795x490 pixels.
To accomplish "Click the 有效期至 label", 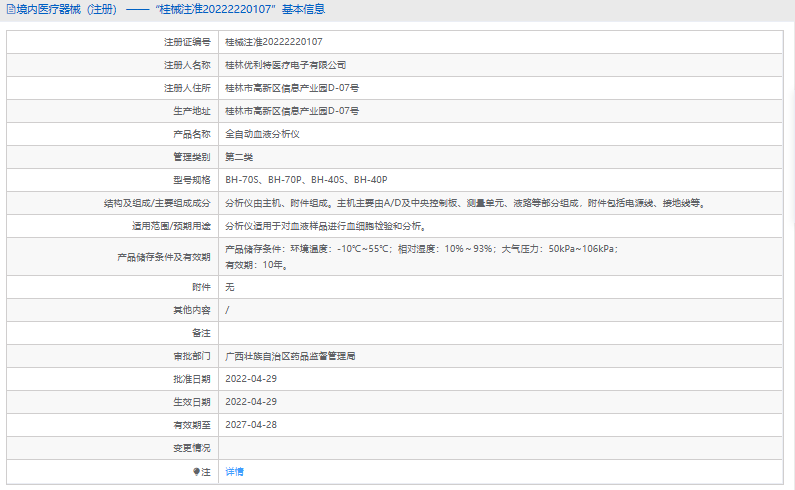I will 192,425.
